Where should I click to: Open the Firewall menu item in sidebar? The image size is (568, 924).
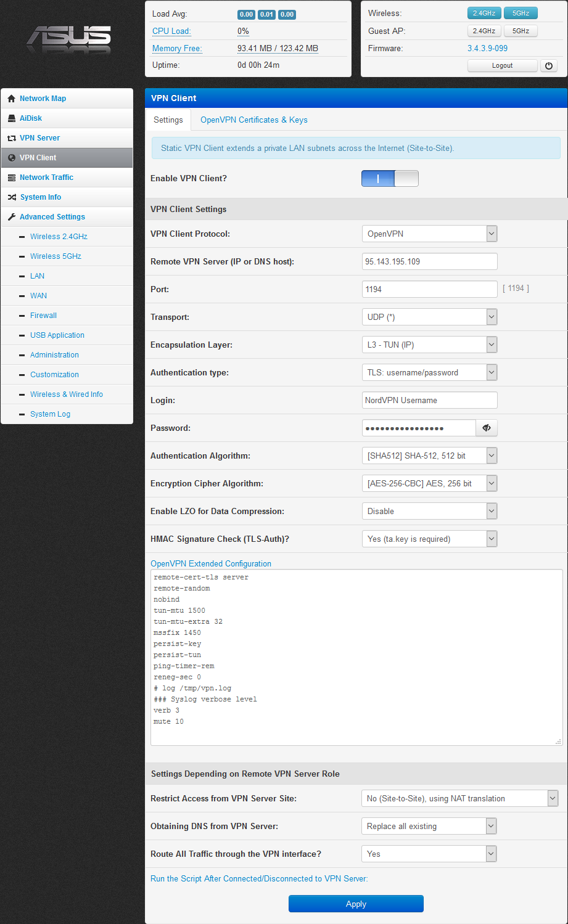pyautogui.click(x=43, y=316)
